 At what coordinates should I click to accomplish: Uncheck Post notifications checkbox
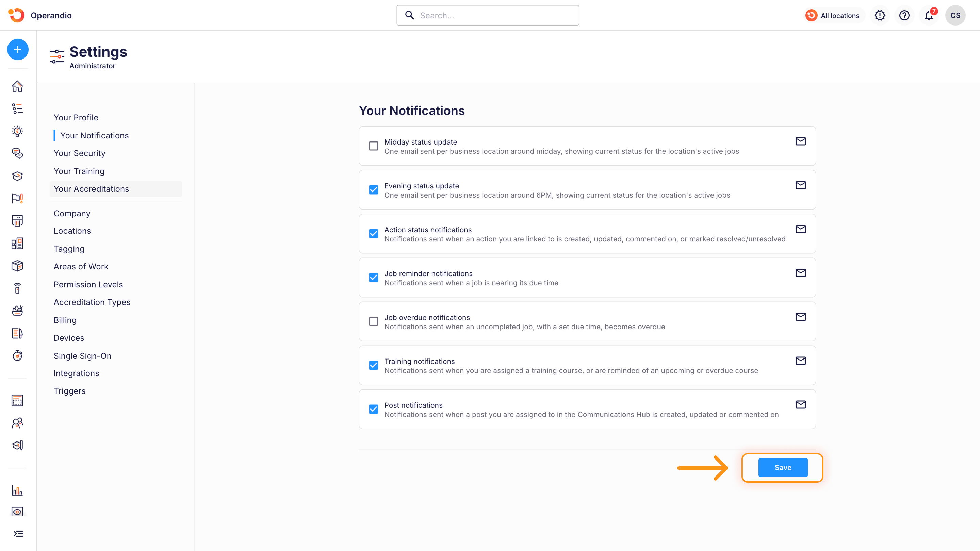(x=374, y=409)
